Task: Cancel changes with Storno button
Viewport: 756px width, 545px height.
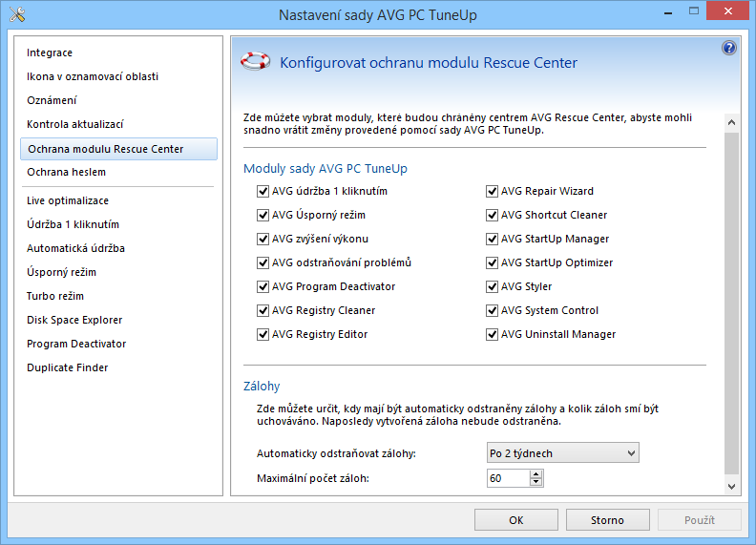Action: click(607, 520)
